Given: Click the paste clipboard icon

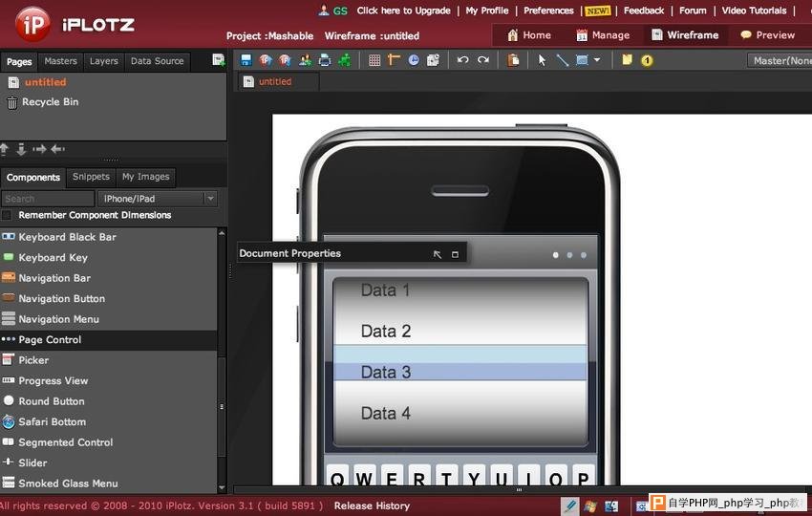Looking at the screenshot, I should [x=513, y=60].
